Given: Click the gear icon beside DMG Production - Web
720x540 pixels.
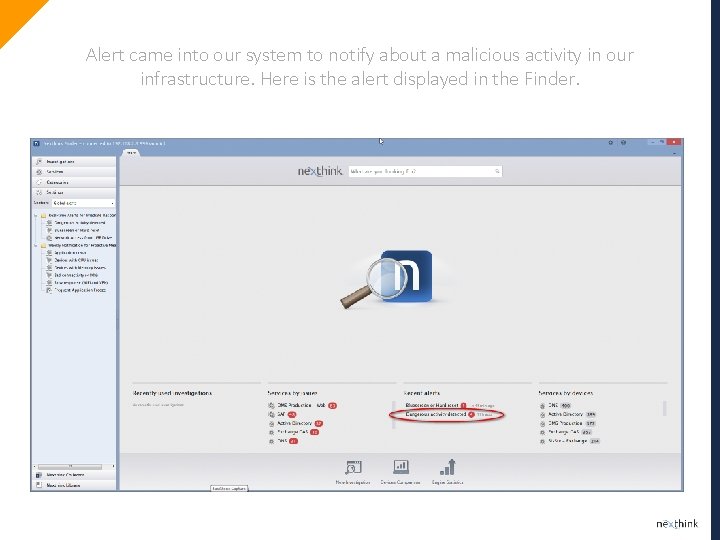Looking at the screenshot, I should (x=271, y=405).
